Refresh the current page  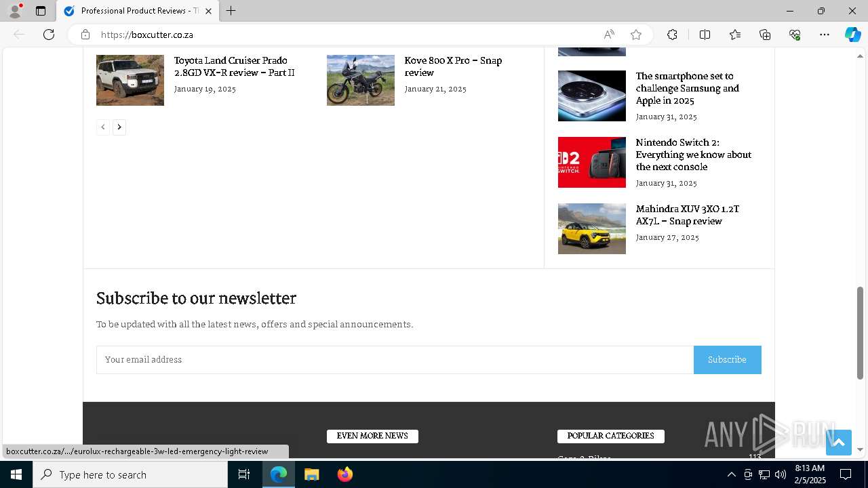49,35
